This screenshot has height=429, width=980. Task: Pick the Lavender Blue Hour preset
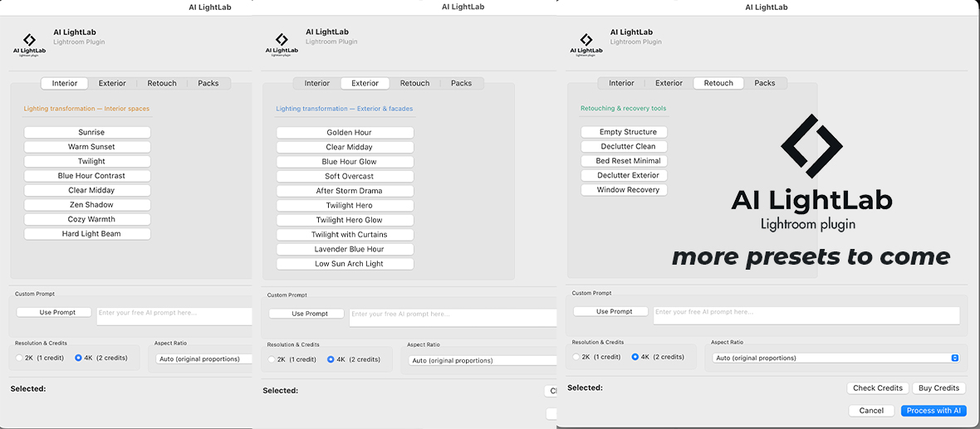pos(345,249)
